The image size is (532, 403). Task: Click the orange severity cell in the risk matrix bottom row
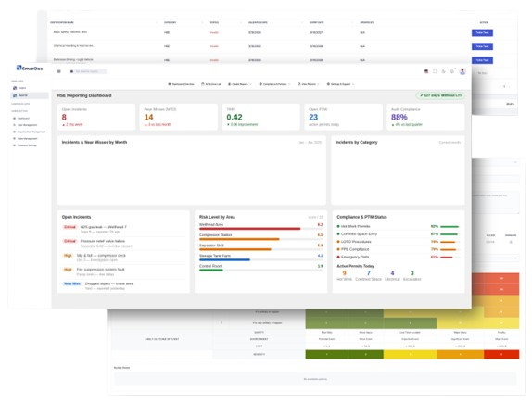pos(461,354)
